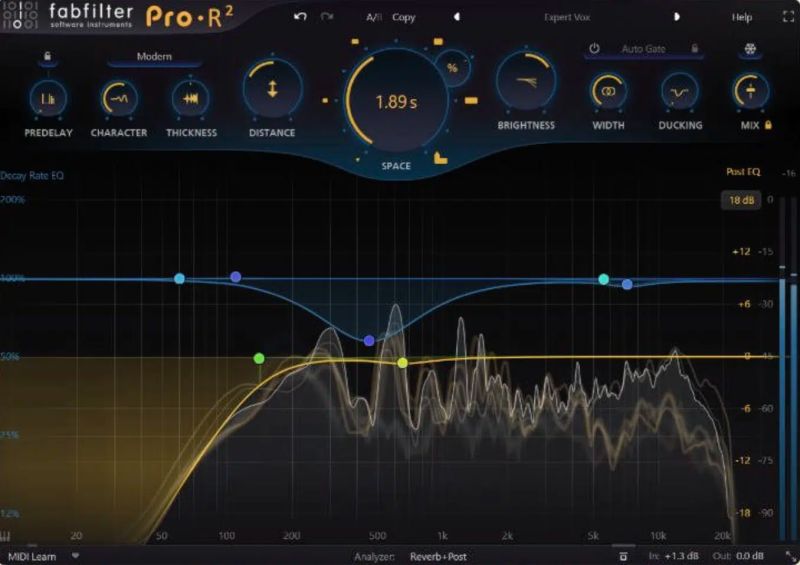Click the marker above-right of Space knob
Viewport: 800px width, 565px height.
(x=438, y=41)
